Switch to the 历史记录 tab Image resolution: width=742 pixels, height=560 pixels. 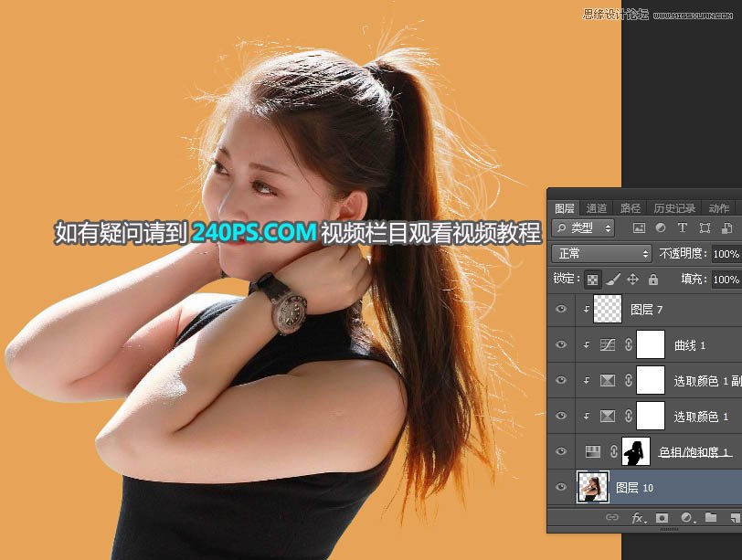click(674, 208)
